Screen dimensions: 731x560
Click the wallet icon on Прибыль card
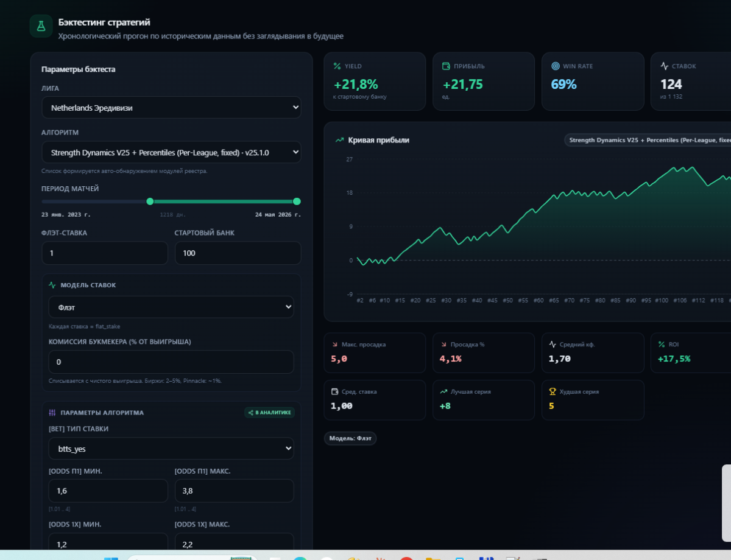coord(447,66)
